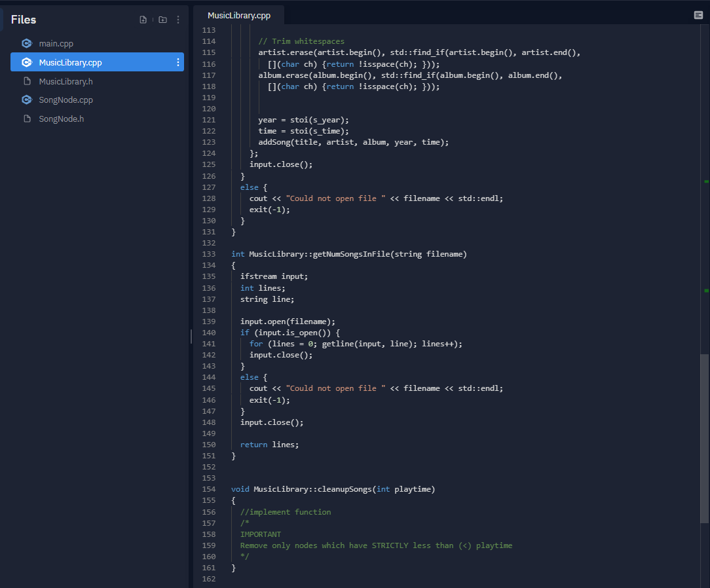Click the "input.open(filename);" statement

coord(288,322)
